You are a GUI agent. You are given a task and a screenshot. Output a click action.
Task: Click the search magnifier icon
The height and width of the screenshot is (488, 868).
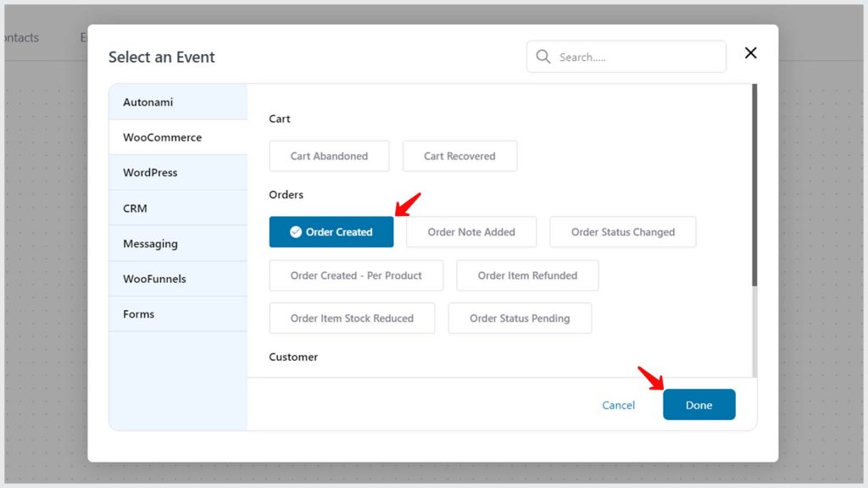[543, 56]
